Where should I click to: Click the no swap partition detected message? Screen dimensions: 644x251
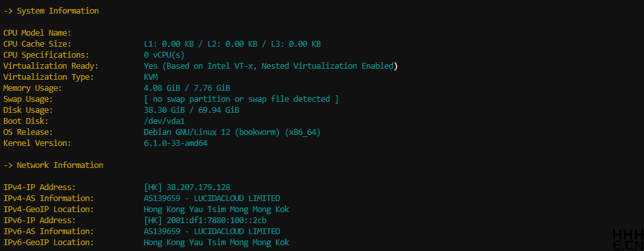pyautogui.click(x=241, y=99)
